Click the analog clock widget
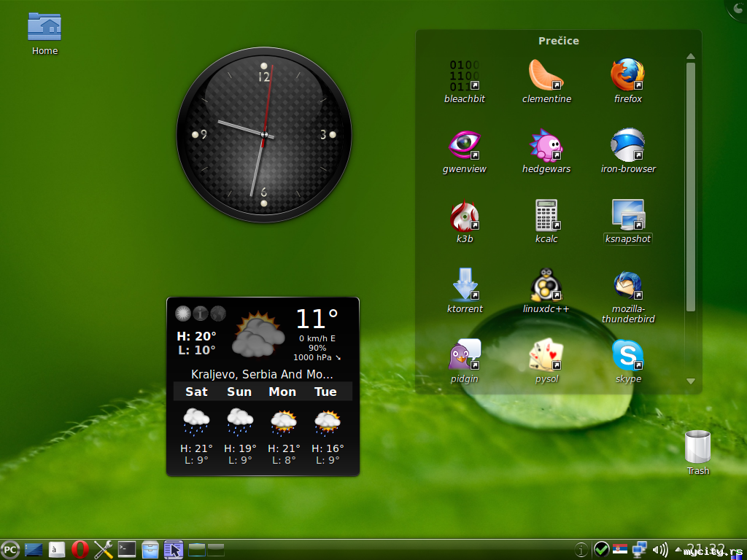 tap(264, 135)
